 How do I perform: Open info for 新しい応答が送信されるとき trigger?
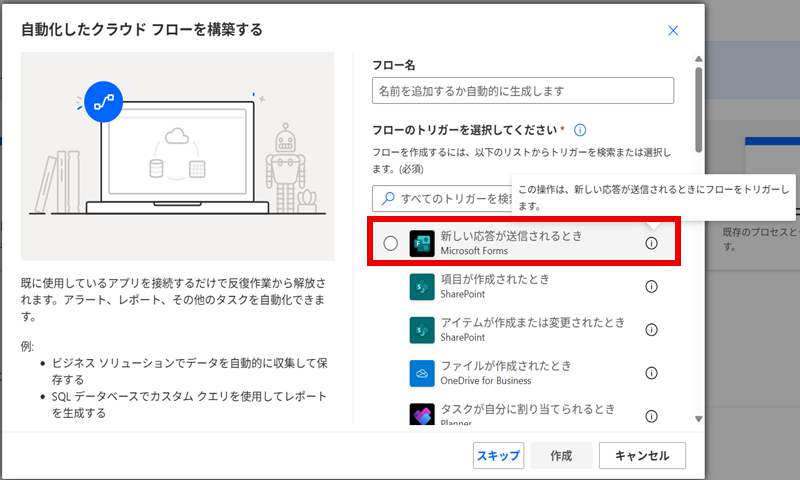pos(651,243)
